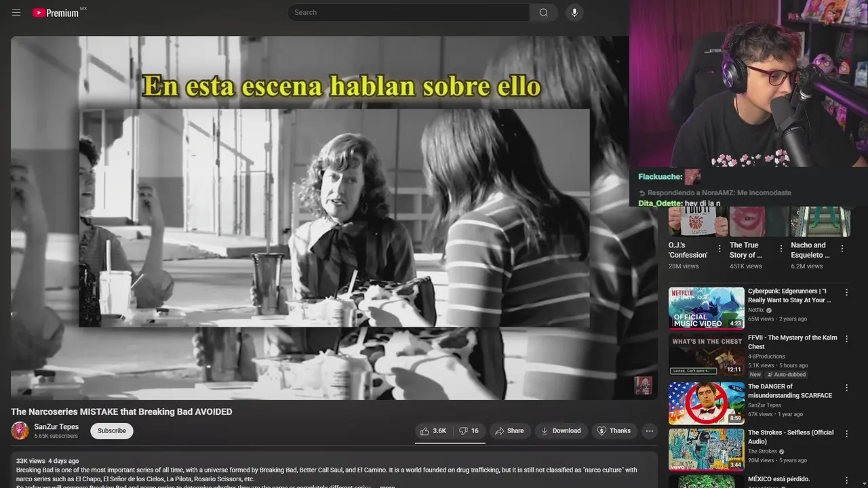Click the video player area
This screenshot has height=488, width=868.
click(334, 218)
